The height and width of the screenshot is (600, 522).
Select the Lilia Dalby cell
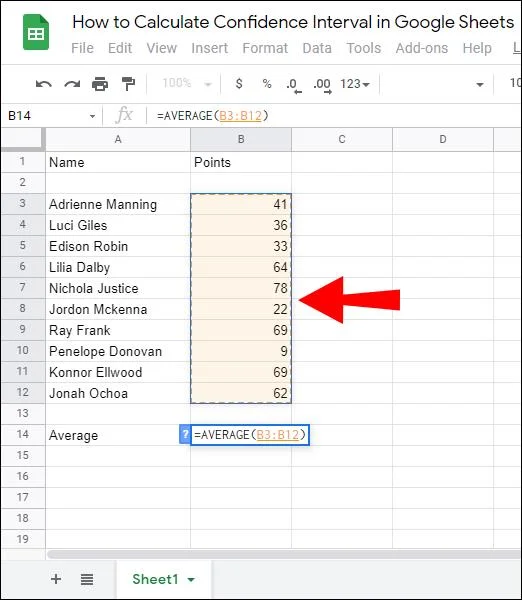coord(118,267)
